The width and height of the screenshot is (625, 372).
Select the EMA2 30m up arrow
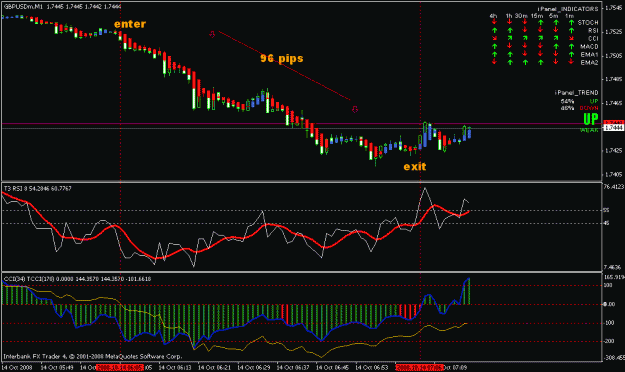tap(525, 62)
